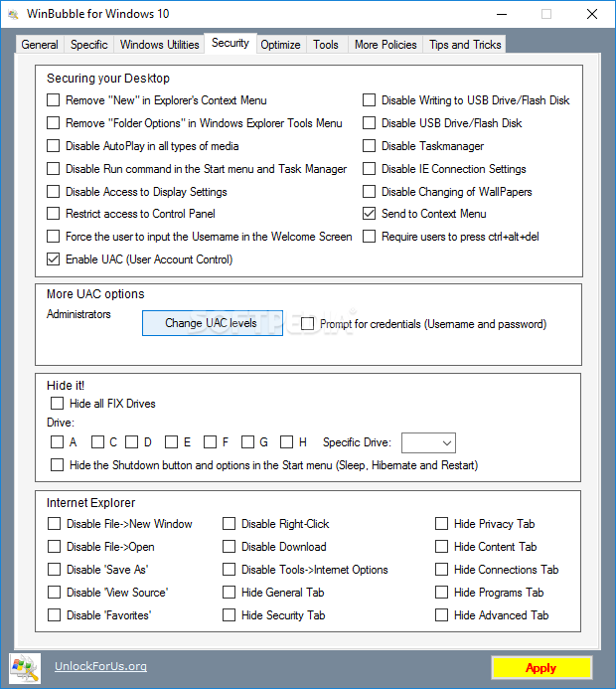Image resolution: width=616 pixels, height=689 pixels.
Task: Toggle drive F checkbox
Action: pos(210,442)
